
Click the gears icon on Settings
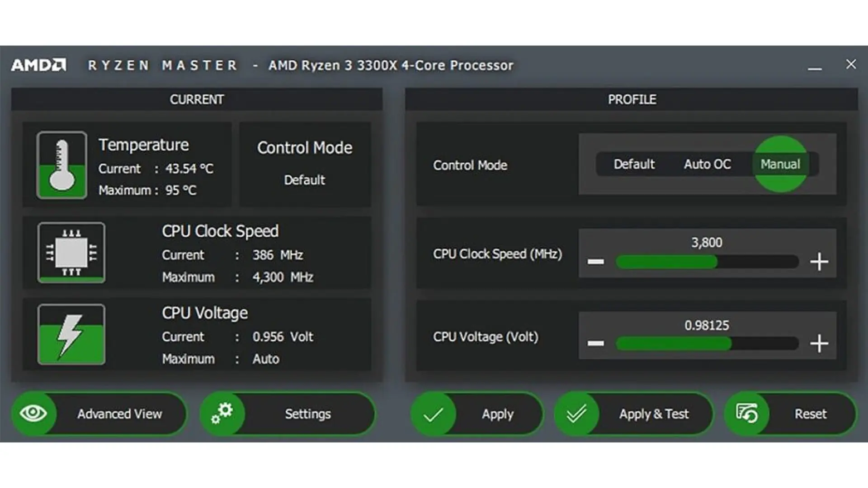[222, 413]
